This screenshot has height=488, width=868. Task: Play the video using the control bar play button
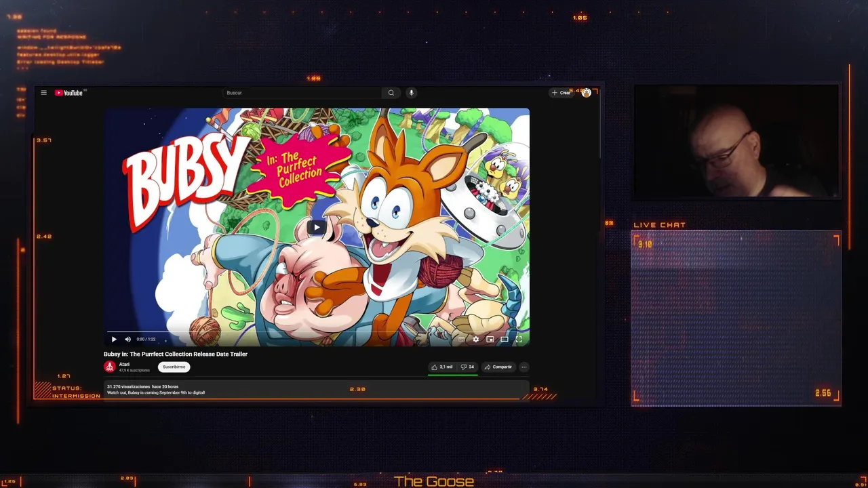click(x=114, y=339)
